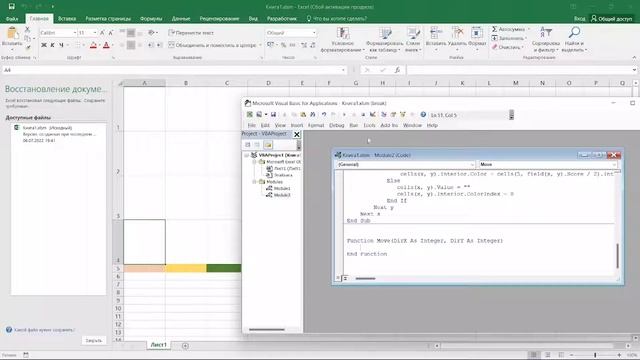640x360 pixels.
Task: Click the Run Sub play icon in VBA toolbar
Action: coord(344,115)
